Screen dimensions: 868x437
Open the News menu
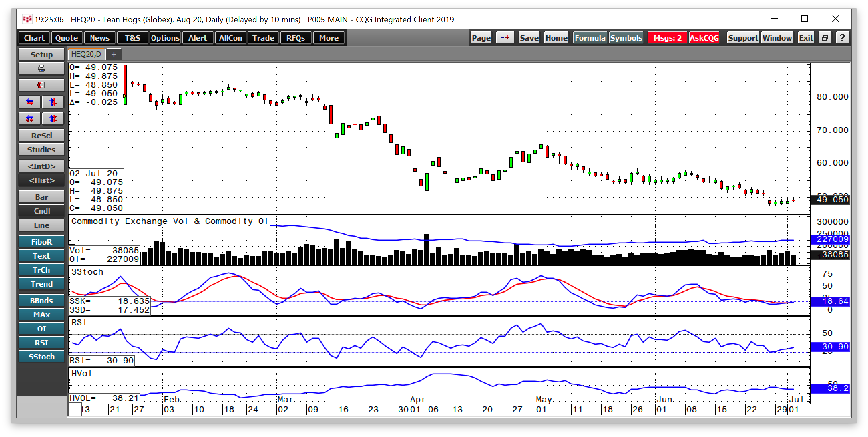click(x=99, y=38)
